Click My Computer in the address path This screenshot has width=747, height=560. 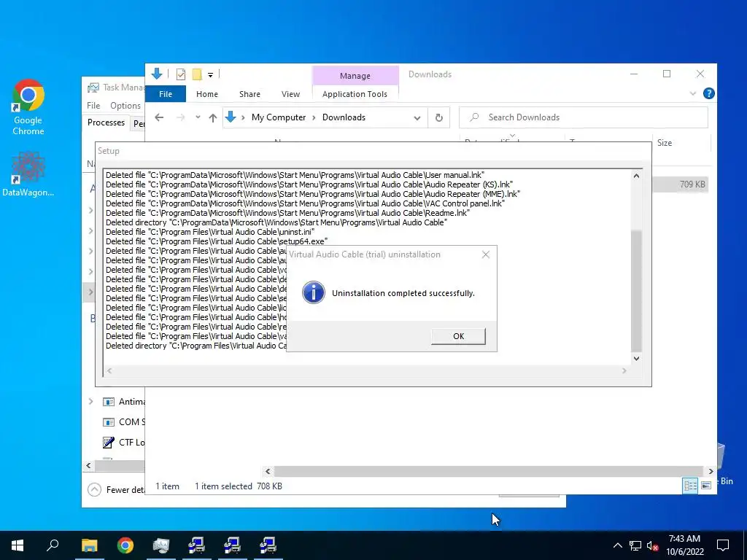(279, 117)
